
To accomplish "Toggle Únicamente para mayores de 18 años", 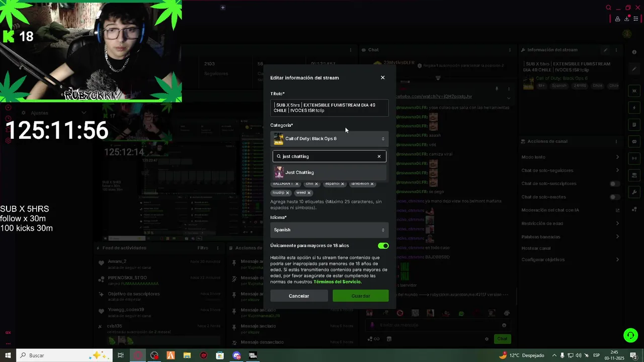I will [x=383, y=246].
